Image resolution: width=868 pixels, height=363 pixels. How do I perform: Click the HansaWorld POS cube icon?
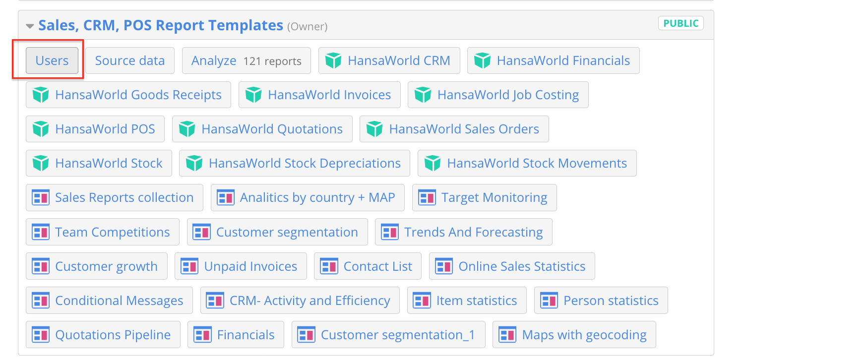pyautogui.click(x=41, y=129)
